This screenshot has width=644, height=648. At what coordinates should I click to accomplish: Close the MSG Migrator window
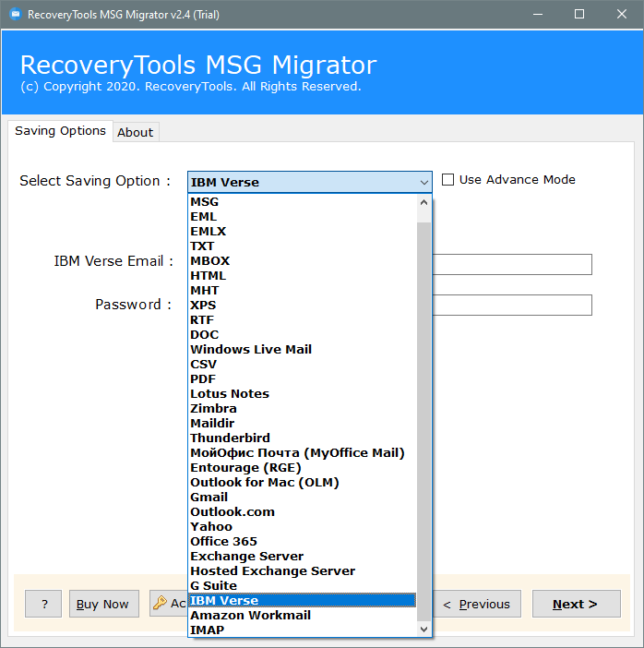pos(621,15)
